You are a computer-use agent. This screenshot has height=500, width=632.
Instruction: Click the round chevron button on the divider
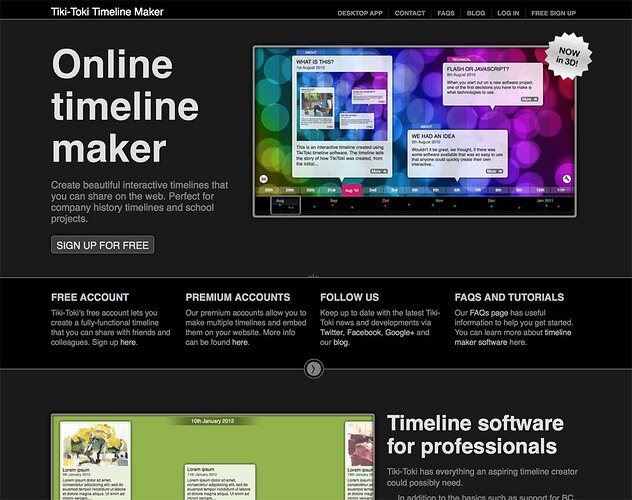(314, 368)
